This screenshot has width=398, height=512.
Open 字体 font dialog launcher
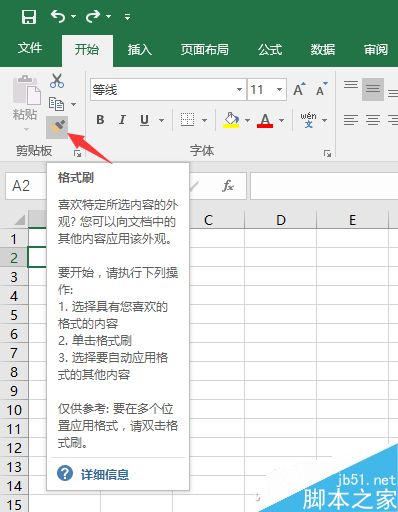point(327,153)
